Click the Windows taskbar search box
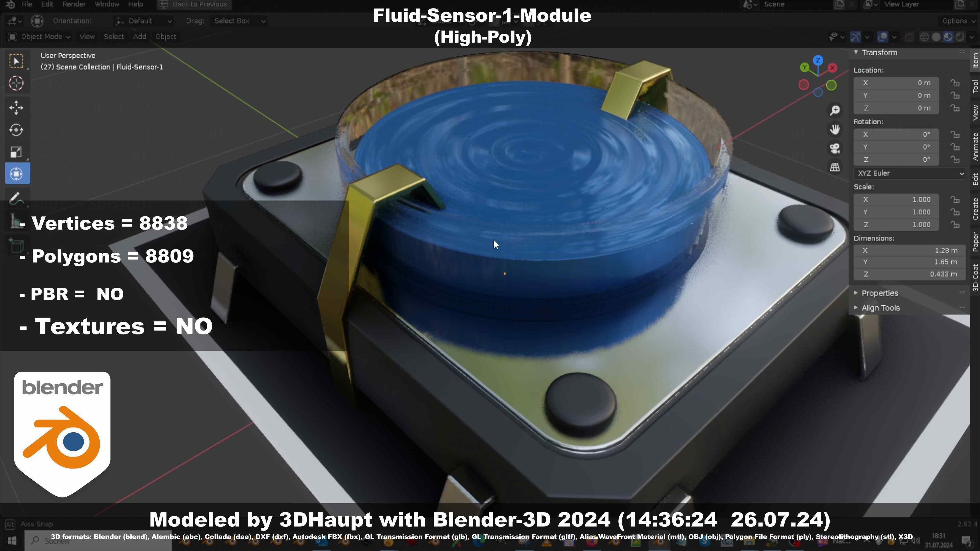980x551 pixels. (x=98, y=540)
